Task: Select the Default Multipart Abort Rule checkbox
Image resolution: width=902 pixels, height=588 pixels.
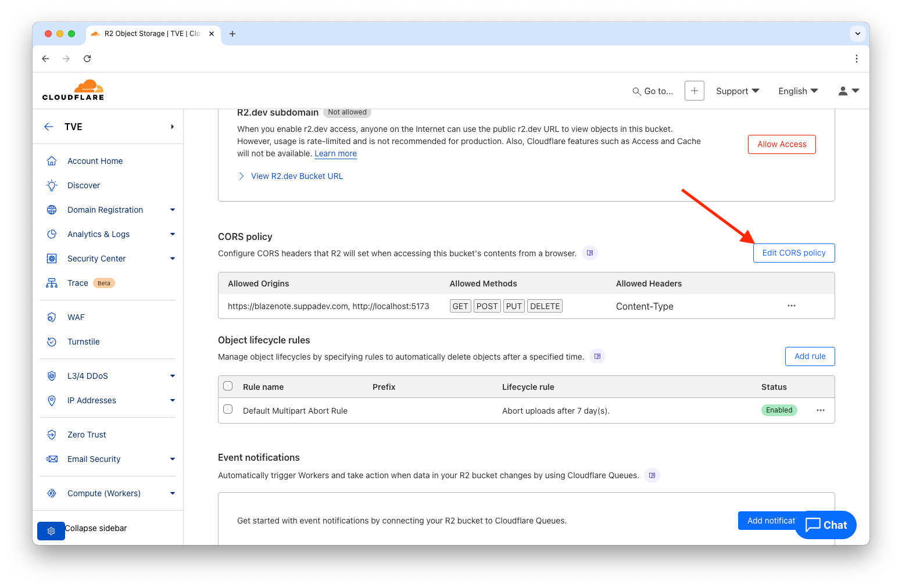Action: click(228, 410)
